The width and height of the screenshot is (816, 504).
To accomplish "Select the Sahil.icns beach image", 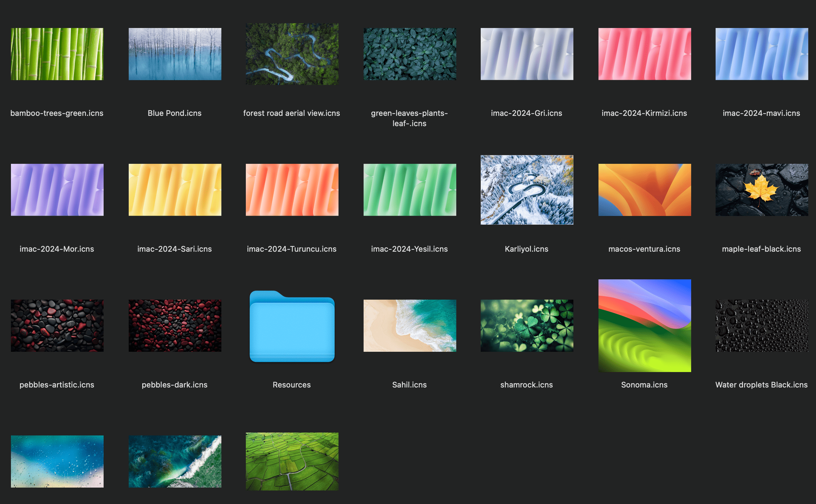I will tap(410, 326).
